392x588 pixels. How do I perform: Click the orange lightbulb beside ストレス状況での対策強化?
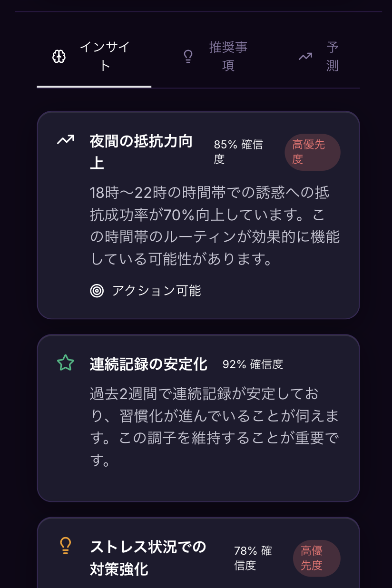[66, 545]
